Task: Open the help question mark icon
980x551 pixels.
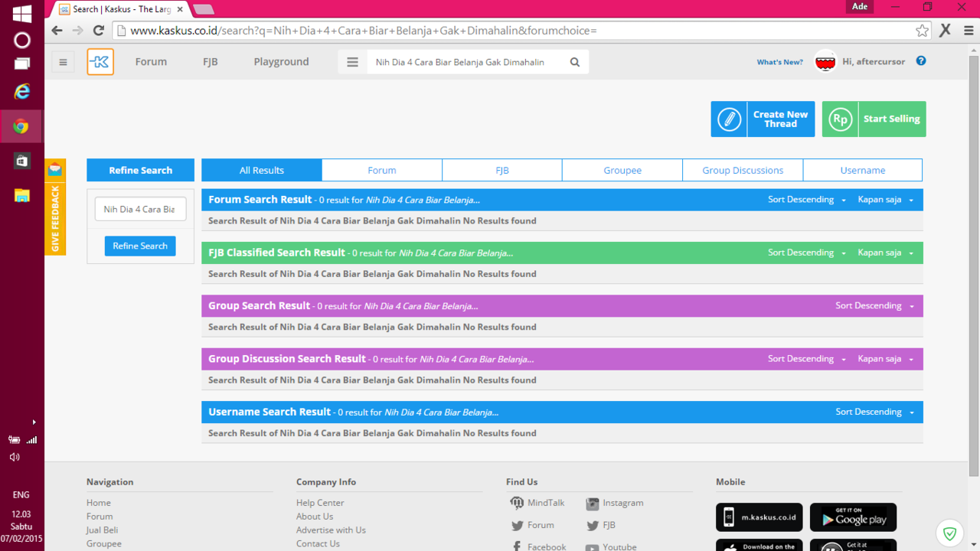Action: click(921, 61)
